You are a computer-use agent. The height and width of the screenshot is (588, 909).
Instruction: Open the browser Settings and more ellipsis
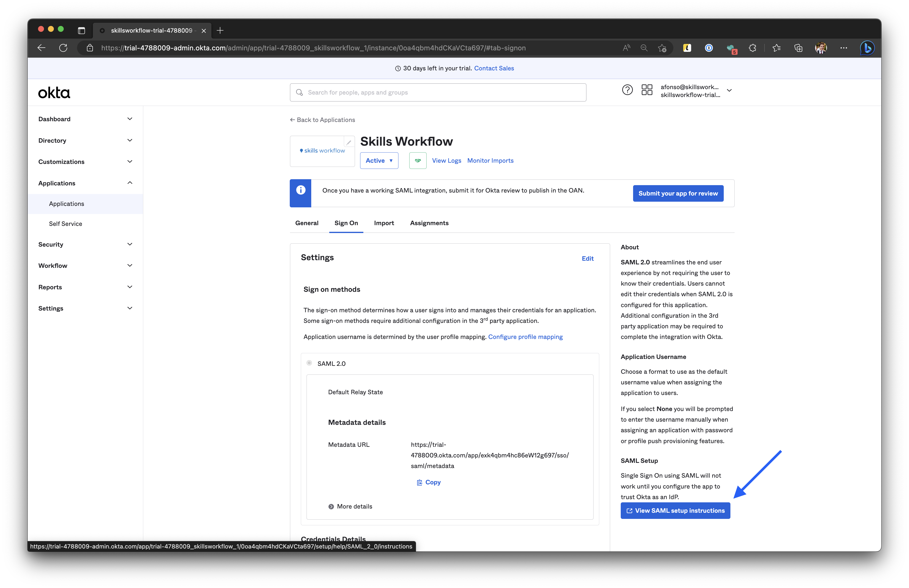pyautogui.click(x=844, y=48)
